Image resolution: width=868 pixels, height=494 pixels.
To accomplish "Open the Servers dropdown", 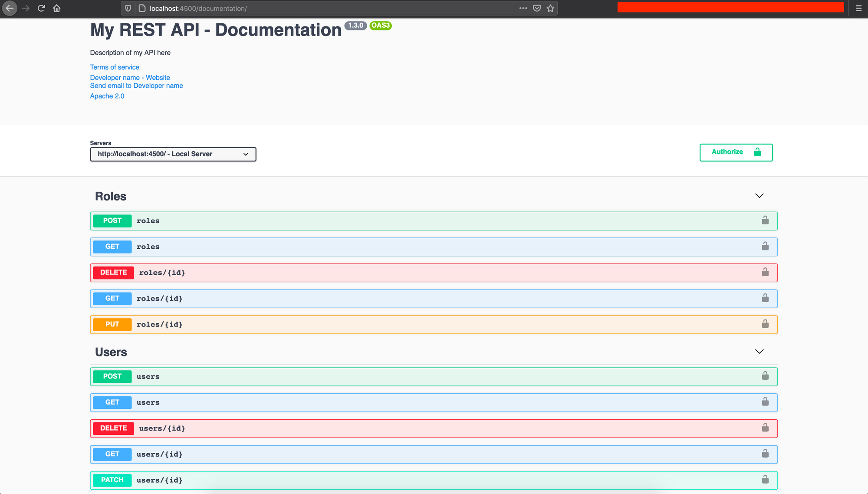I will [173, 154].
